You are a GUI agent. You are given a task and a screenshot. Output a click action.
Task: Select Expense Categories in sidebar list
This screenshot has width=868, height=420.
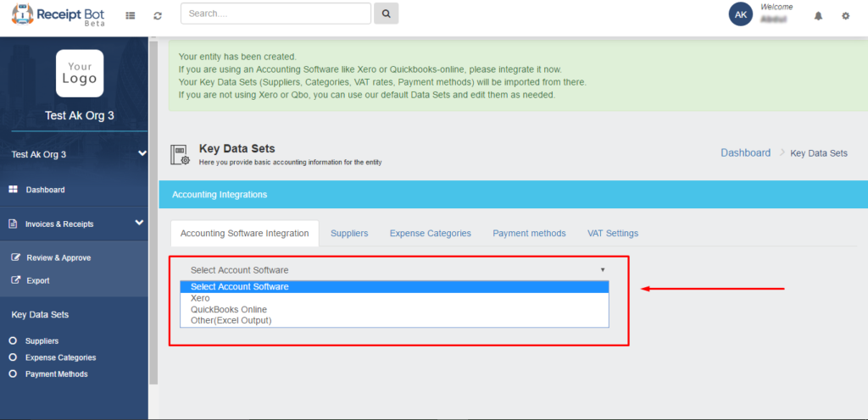[61, 357]
